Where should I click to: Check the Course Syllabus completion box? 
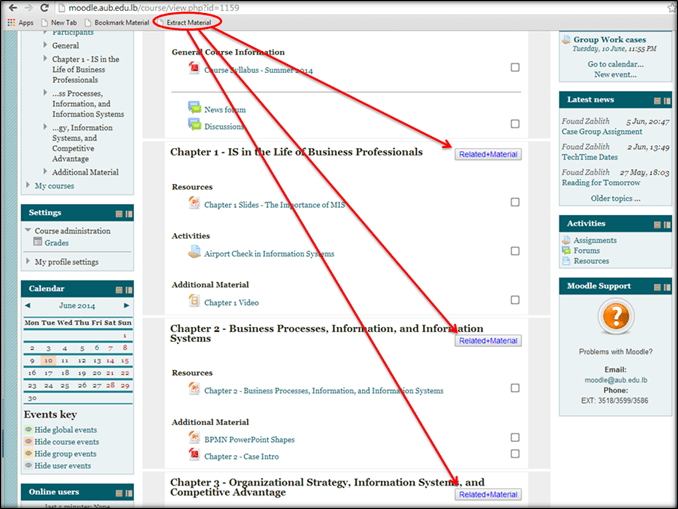tap(515, 67)
